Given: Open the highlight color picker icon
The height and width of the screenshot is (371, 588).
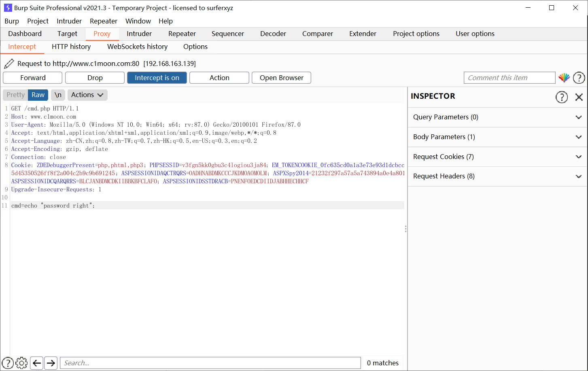Looking at the screenshot, I should click(564, 78).
